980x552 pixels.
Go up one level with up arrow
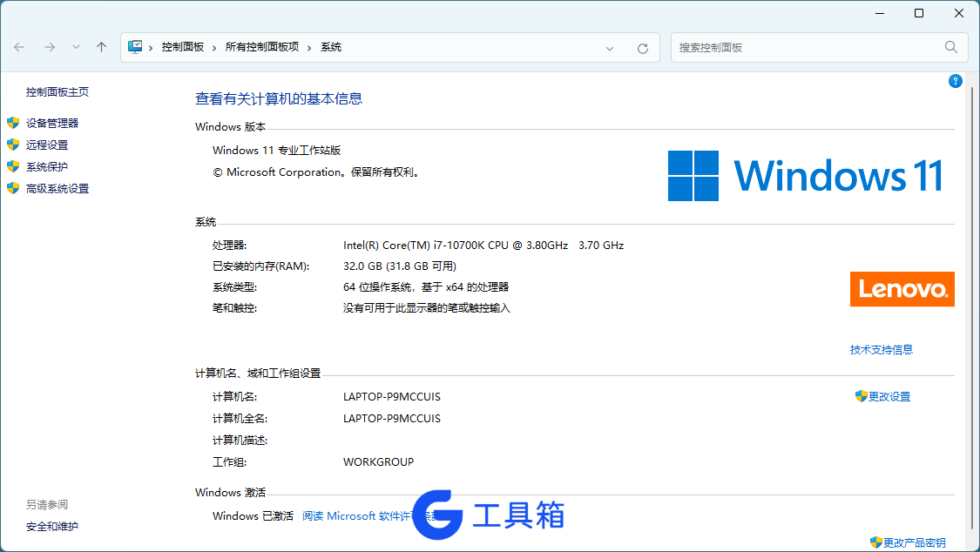click(101, 48)
